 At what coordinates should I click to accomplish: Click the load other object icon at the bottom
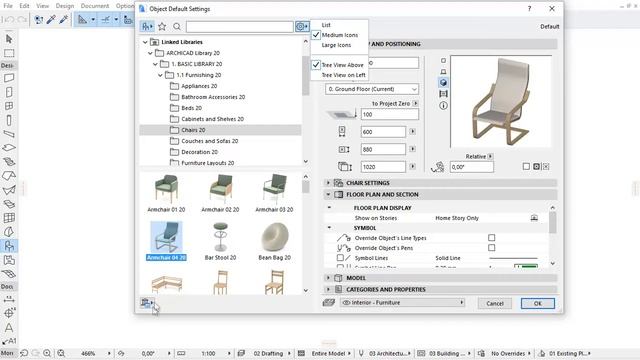(x=147, y=303)
